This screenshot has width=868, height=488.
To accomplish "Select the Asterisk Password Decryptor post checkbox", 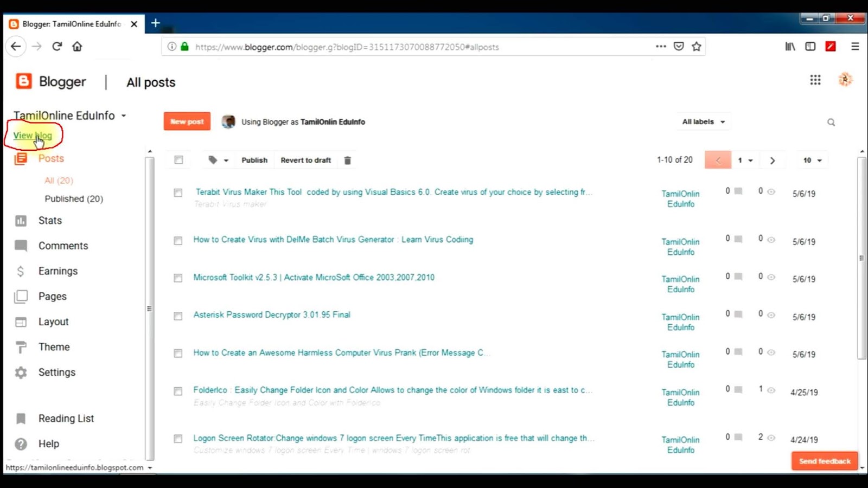I will (178, 316).
